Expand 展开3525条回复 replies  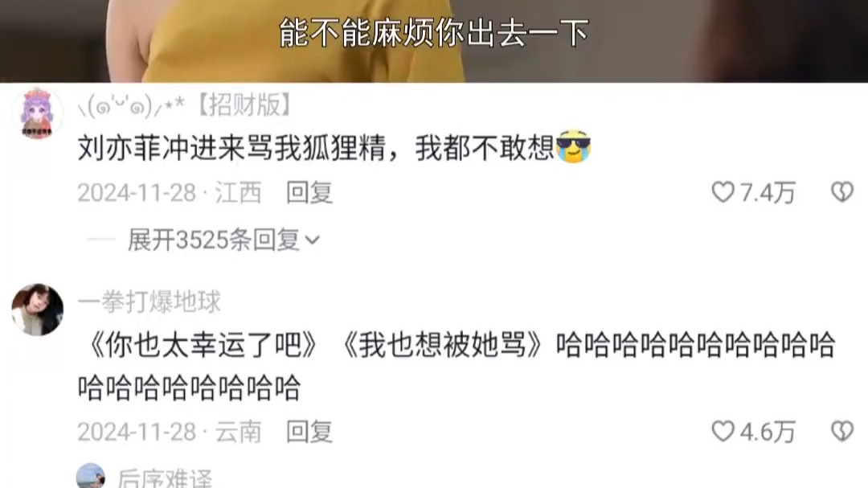[x=215, y=240]
